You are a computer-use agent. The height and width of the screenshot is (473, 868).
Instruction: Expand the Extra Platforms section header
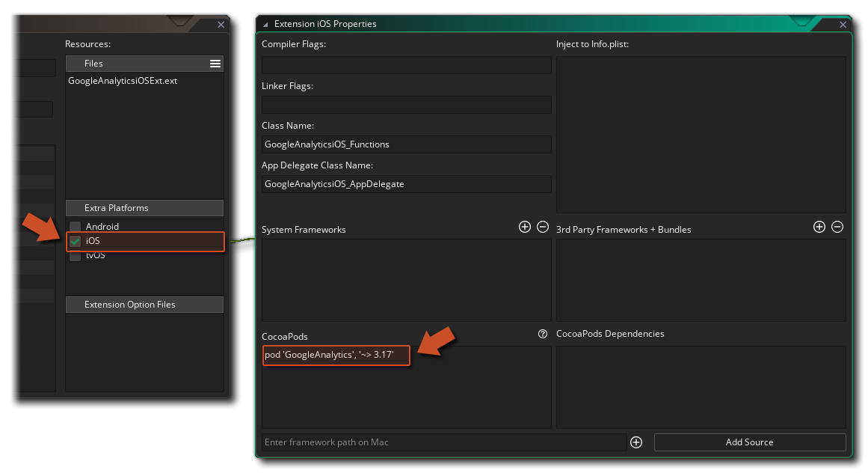point(144,208)
